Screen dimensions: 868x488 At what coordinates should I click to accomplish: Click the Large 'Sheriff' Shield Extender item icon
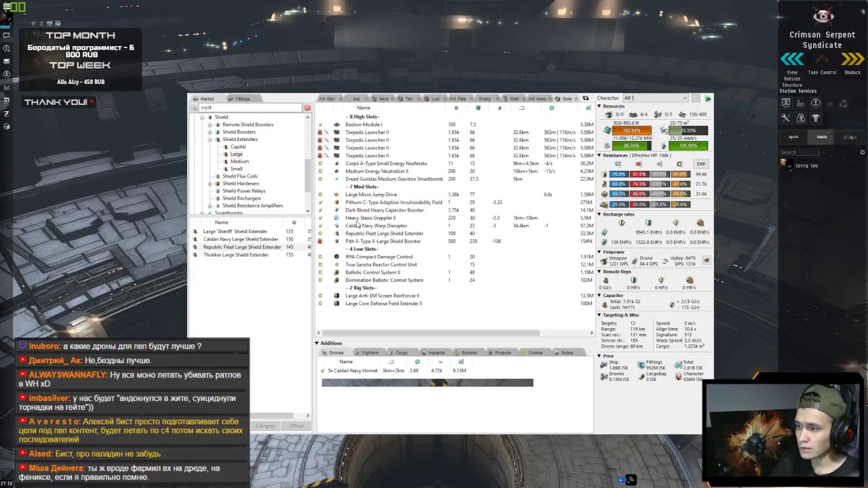(x=195, y=232)
